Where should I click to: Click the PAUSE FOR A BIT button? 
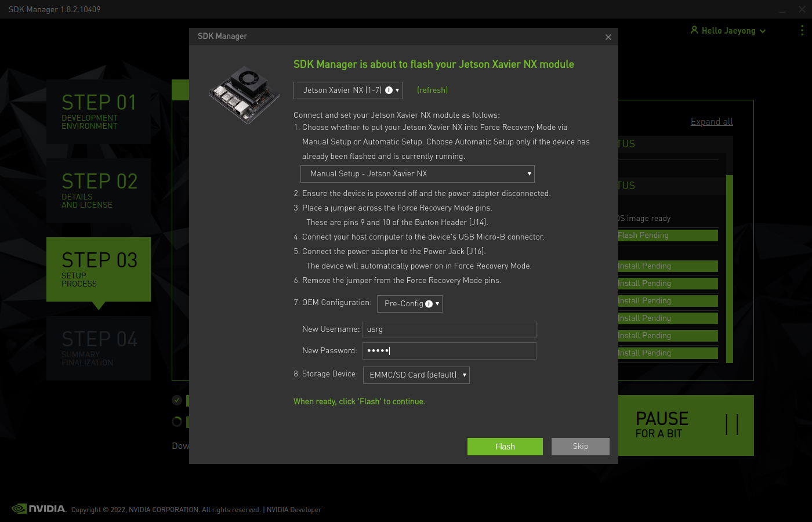tap(686, 425)
